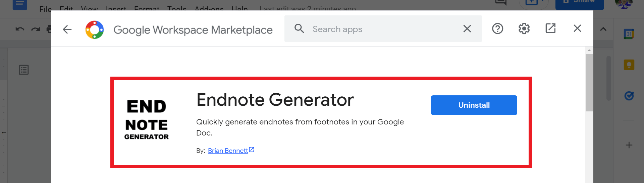
Task: Click the Last edit was 2 minutes ago link
Action: (308, 9)
